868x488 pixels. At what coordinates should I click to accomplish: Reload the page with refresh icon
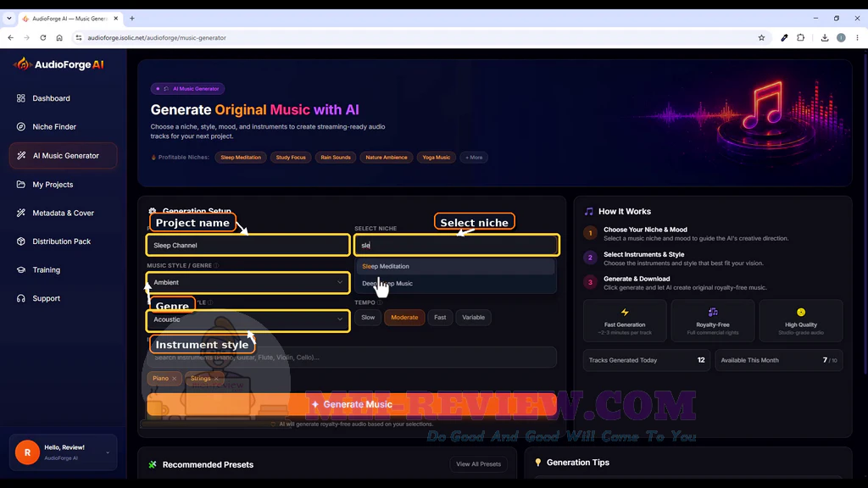pos(42,37)
